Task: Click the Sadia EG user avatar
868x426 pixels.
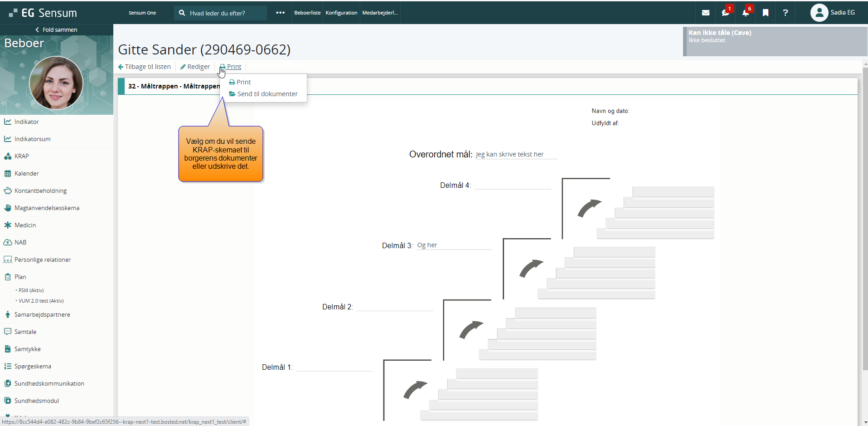Action: pos(819,13)
